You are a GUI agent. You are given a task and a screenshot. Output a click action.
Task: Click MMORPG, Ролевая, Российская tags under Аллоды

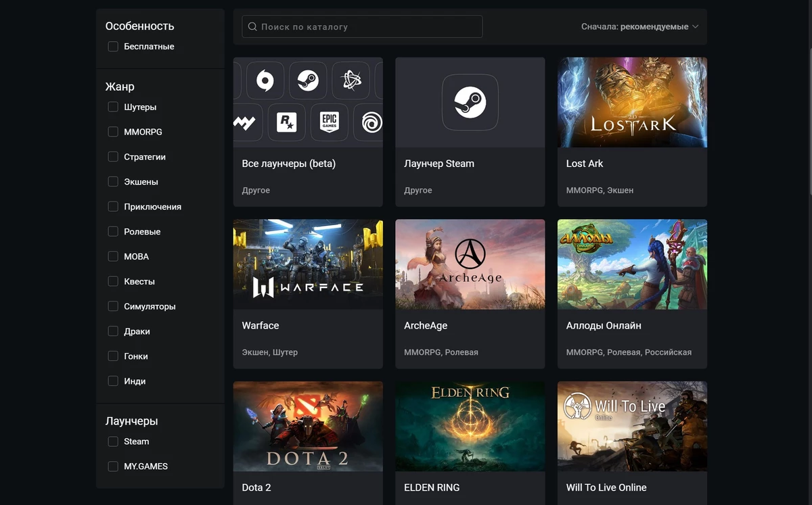click(x=629, y=352)
